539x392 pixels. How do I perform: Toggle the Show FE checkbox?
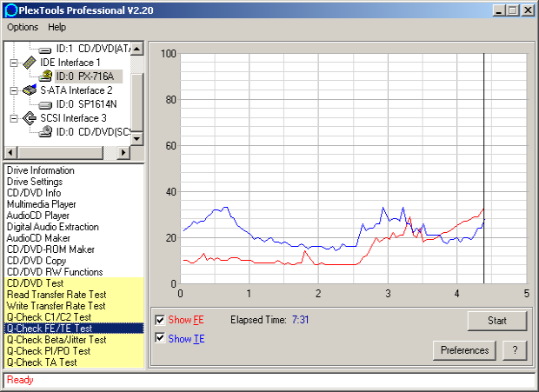[x=160, y=320]
